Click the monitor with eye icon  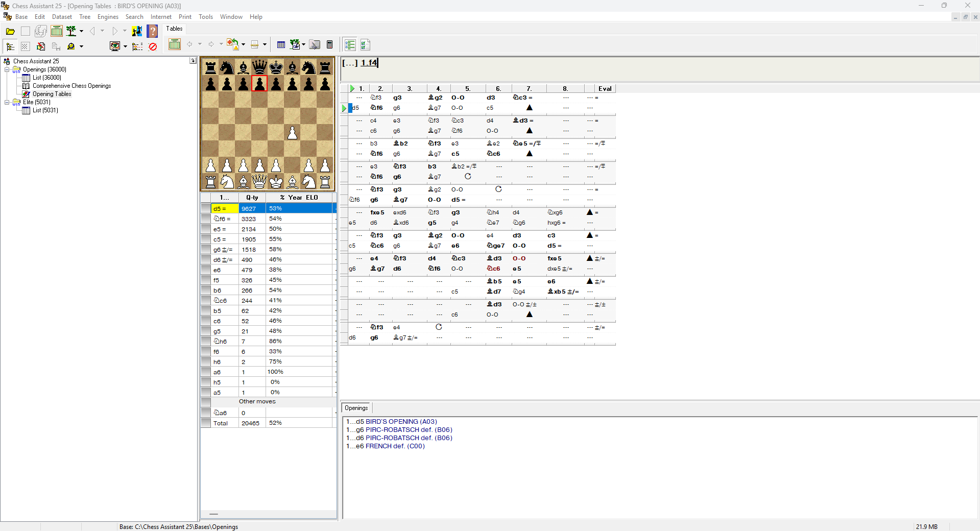[x=115, y=46]
